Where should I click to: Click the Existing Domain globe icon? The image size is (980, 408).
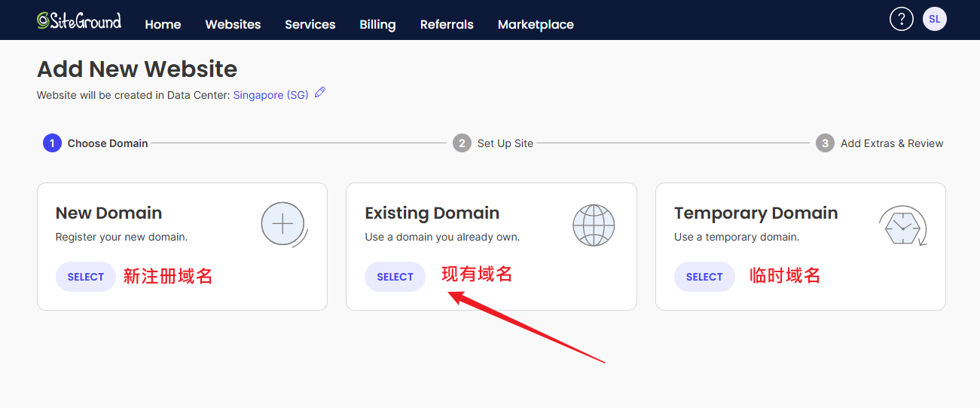pos(594,225)
